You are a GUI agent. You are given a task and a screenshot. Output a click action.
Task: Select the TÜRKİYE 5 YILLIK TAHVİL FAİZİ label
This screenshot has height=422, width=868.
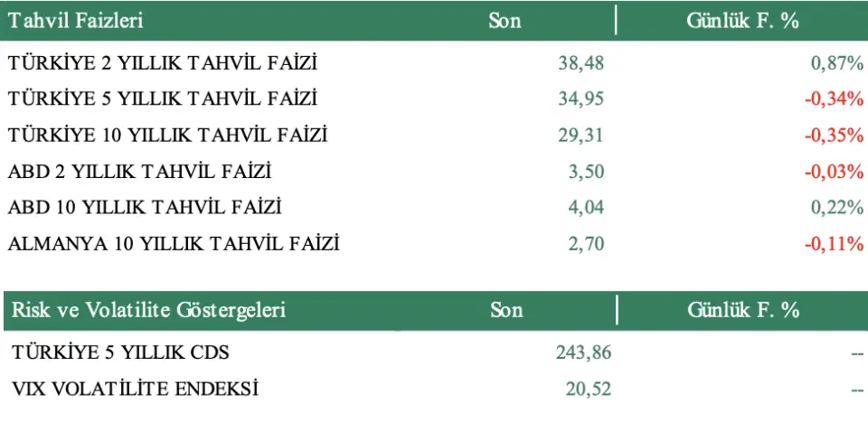163,99
